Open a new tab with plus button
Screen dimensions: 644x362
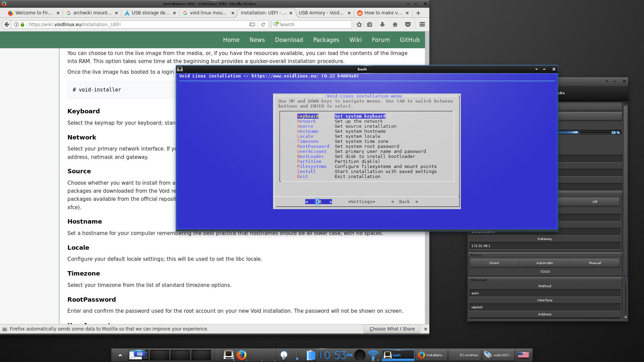418,13
